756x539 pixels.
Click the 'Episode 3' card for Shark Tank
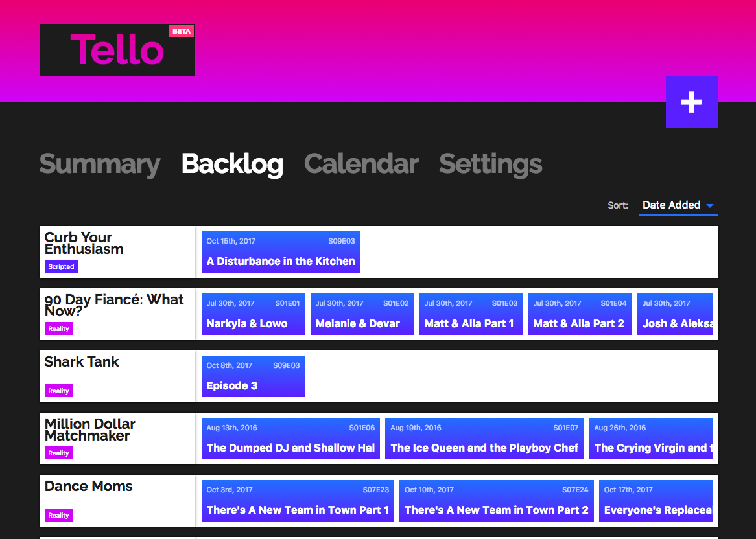(253, 376)
